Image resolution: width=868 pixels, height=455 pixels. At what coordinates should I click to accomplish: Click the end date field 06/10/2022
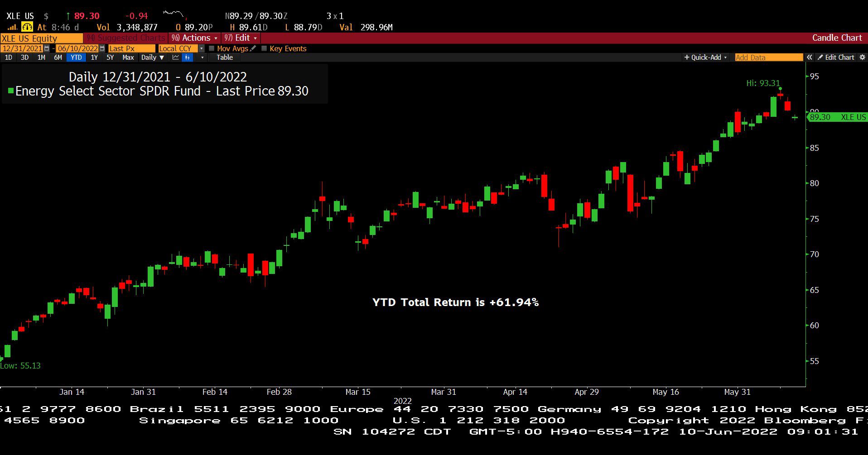(77, 48)
